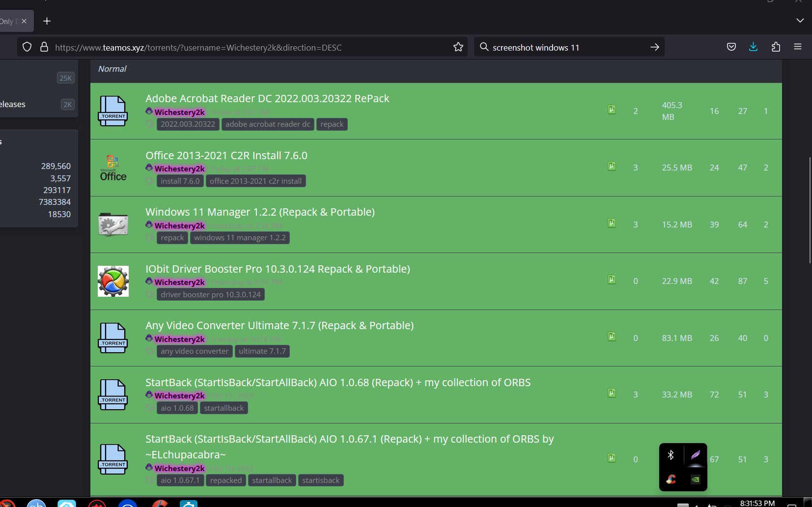This screenshot has height=507, width=812.
Task: Click feather quill icon in tray overflow
Action: [696, 455]
